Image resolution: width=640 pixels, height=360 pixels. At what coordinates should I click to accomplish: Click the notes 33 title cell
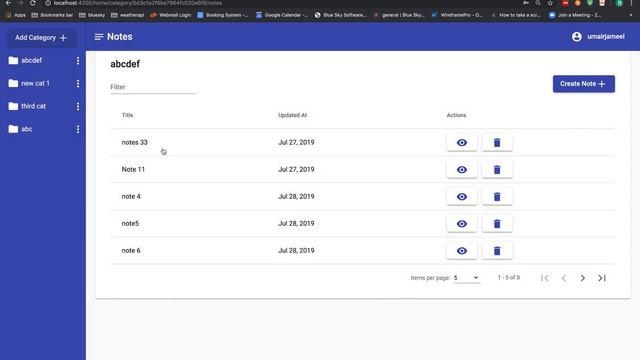[134, 142]
